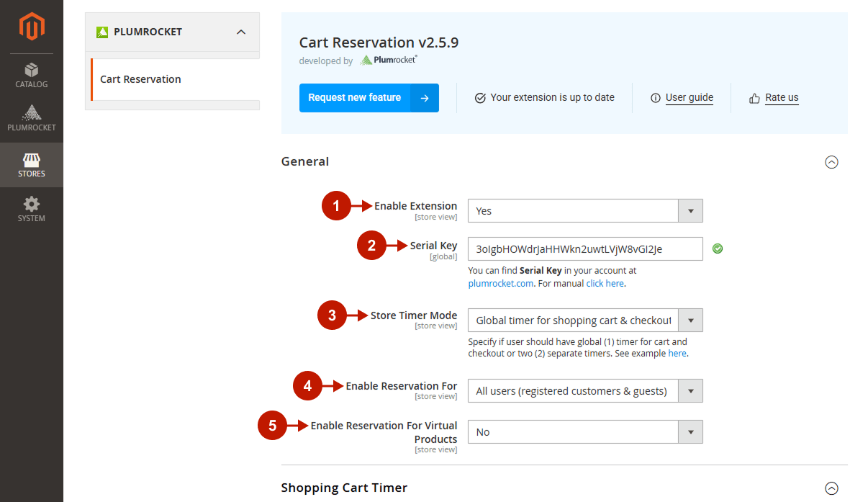This screenshot has height=502, width=868.
Task: Click the Magento logo icon
Action: pyautogui.click(x=32, y=27)
